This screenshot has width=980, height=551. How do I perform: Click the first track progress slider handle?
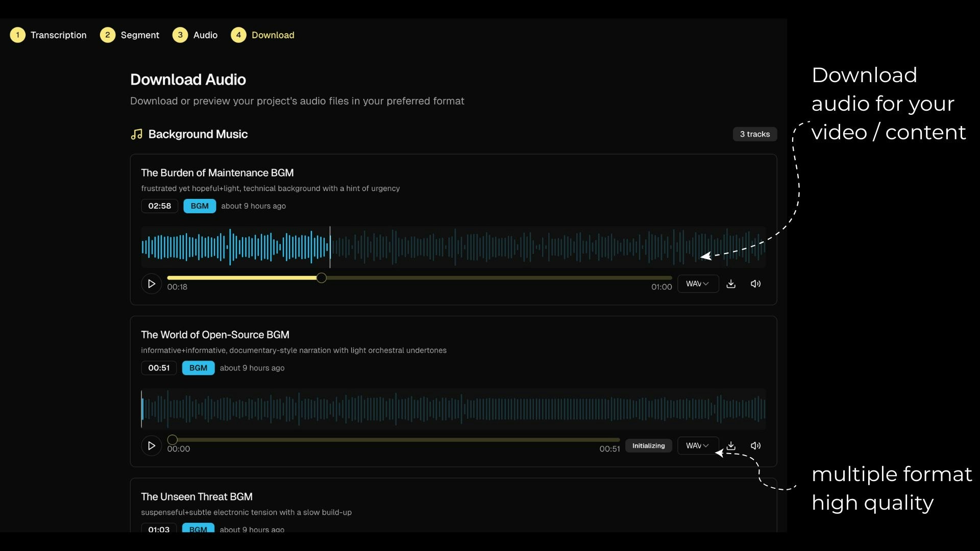[x=321, y=278]
